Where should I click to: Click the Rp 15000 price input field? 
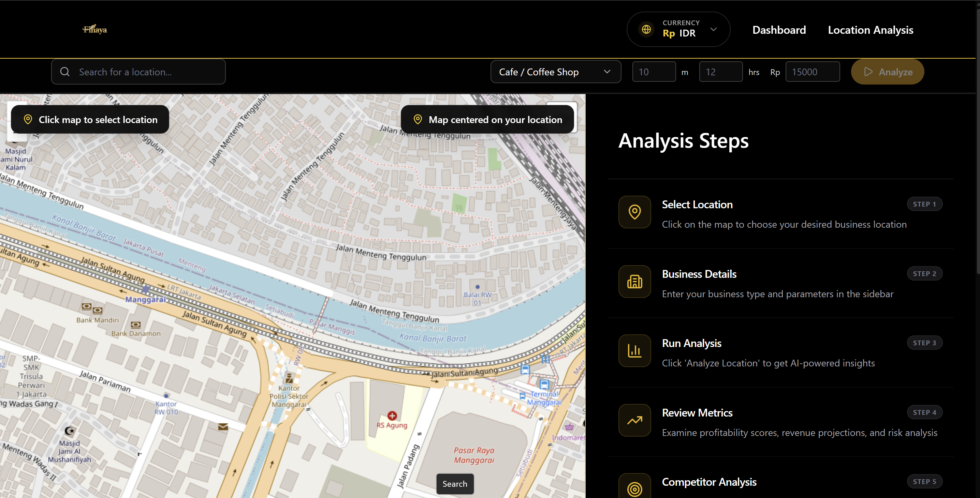(x=812, y=72)
